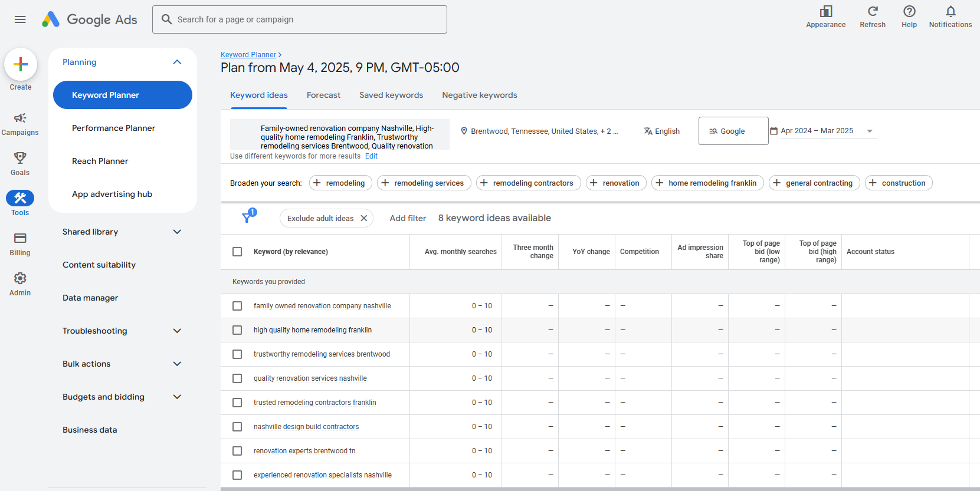Open Campaigns in the sidebar

pos(20,124)
